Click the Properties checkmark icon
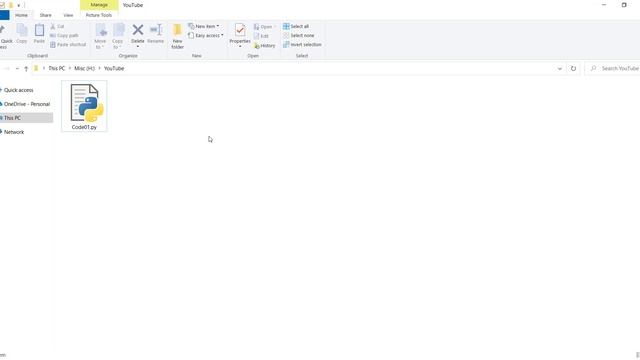 [240, 30]
